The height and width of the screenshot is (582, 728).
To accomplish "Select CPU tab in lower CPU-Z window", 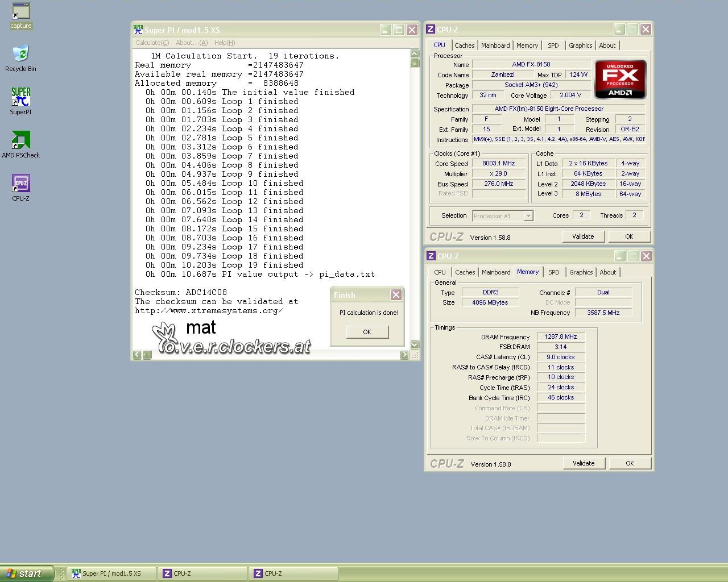I will point(440,272).
